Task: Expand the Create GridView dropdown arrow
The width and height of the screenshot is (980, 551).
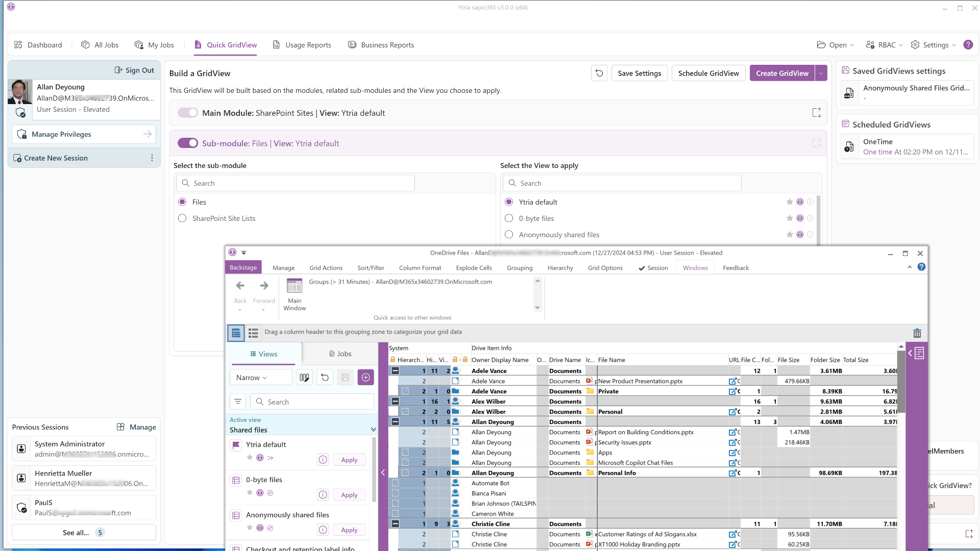Action: (821, 73)
